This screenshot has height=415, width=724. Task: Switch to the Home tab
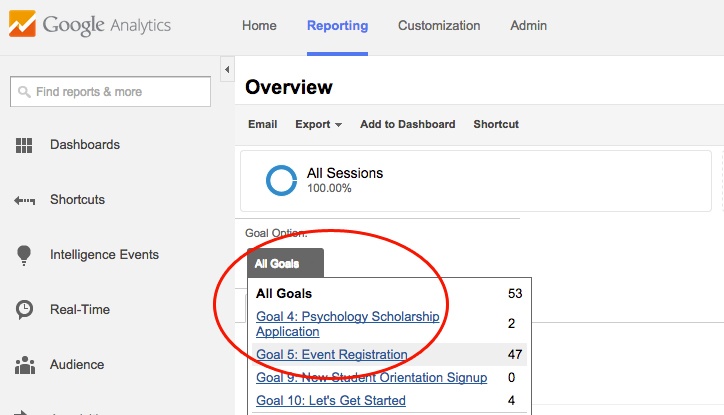[259, 26]
